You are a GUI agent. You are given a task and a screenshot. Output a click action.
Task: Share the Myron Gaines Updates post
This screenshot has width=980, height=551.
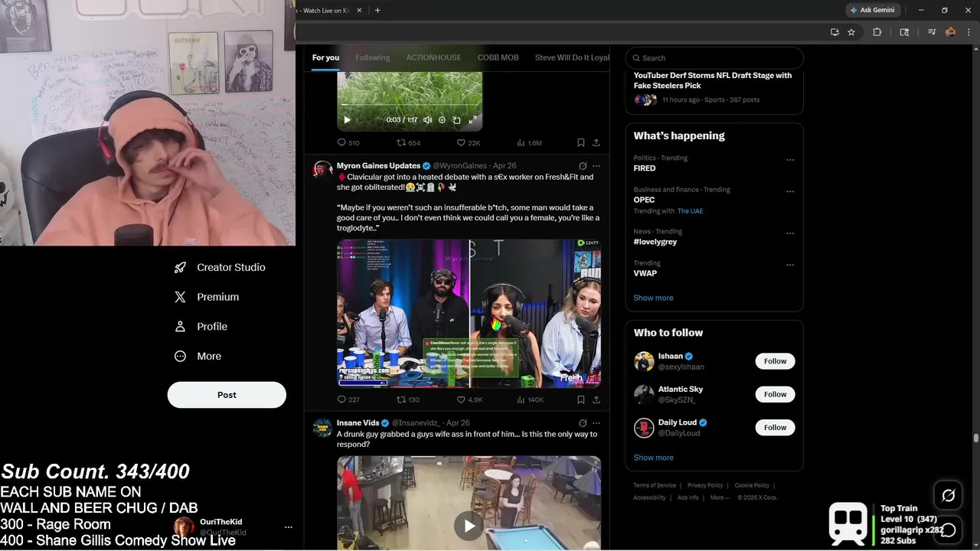point(596,399)
